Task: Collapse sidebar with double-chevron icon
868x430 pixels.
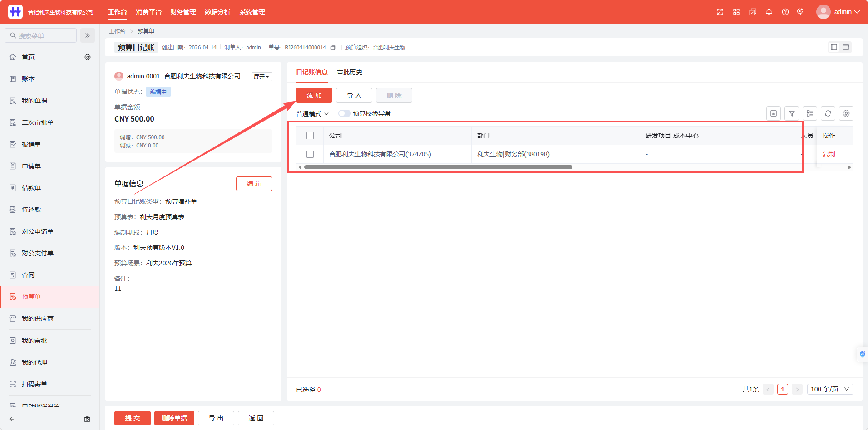Action: click(88, 35)
